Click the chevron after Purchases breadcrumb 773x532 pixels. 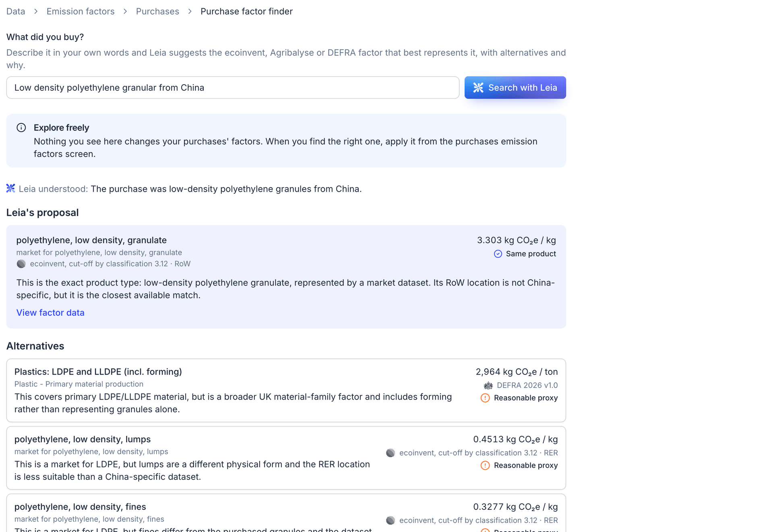190,11
